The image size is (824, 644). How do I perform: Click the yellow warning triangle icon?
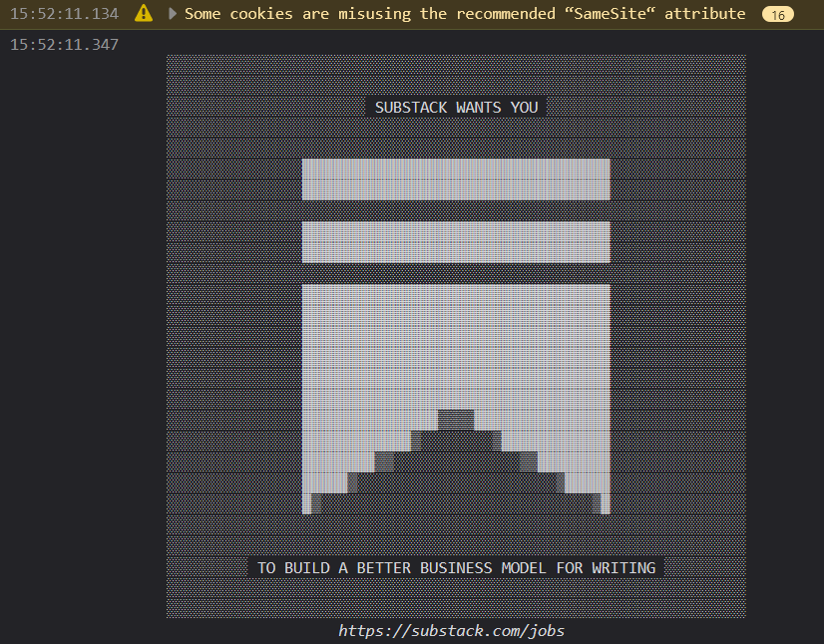tap(144, 13)
